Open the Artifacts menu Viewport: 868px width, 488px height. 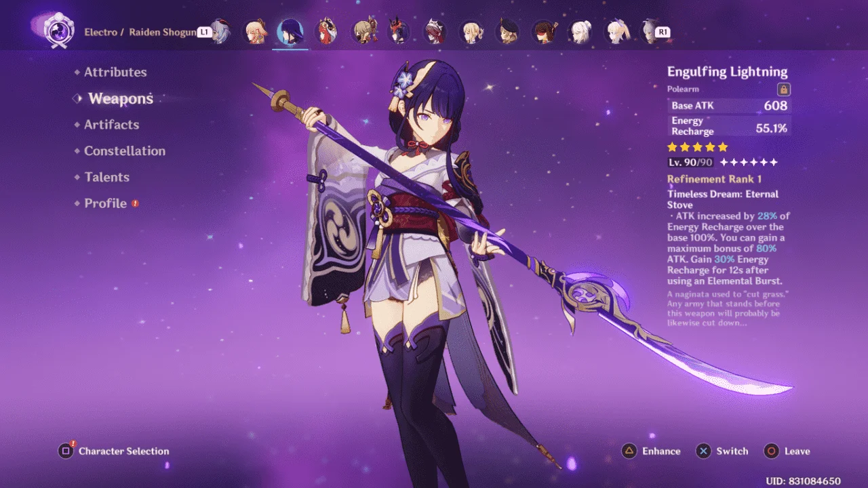tap(111, 125)
